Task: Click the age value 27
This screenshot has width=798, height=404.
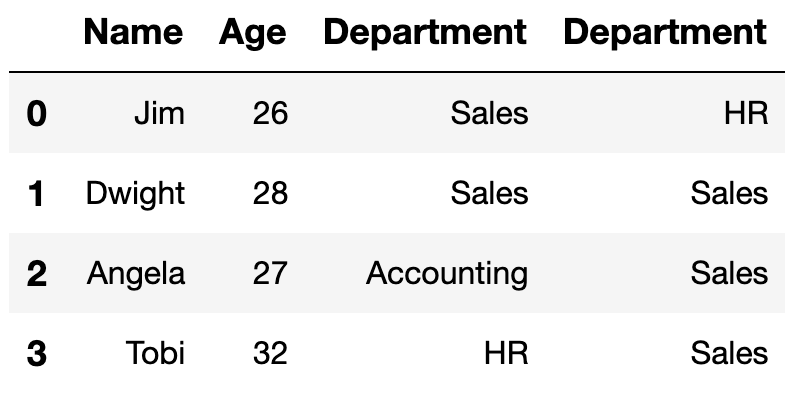Action: pyautogui.click(x=270, y=273)
